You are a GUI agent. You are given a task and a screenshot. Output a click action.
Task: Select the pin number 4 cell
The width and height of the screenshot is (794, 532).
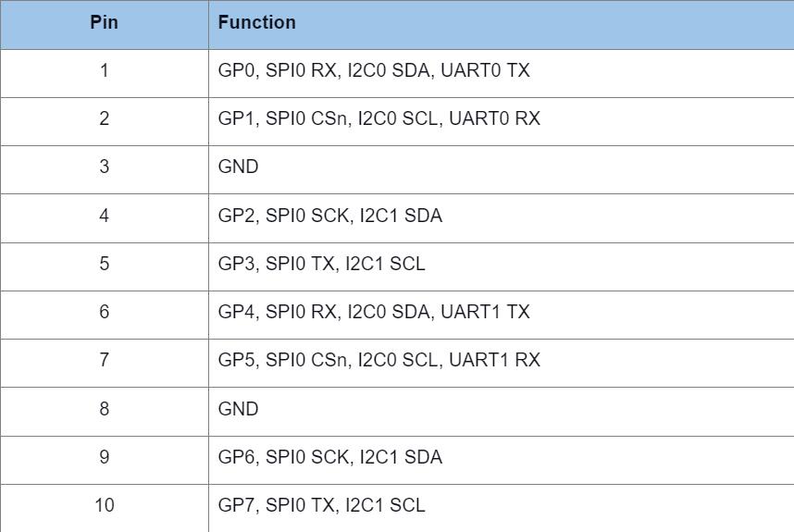click(104, 216)
